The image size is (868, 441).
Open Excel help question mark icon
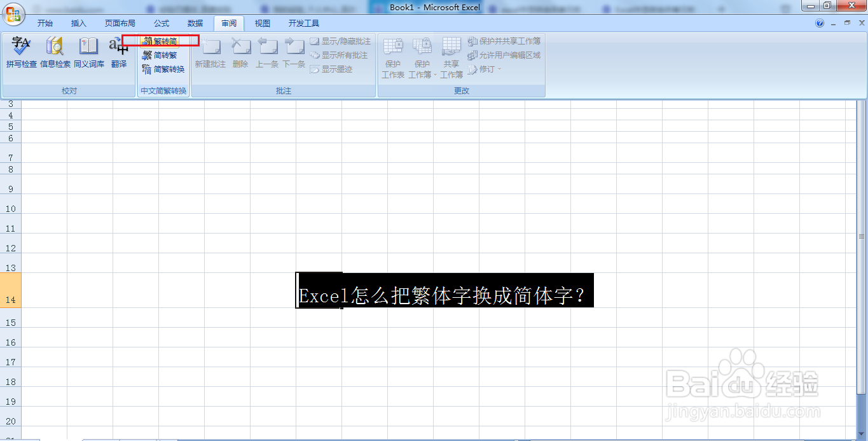(x=820, y=24)
